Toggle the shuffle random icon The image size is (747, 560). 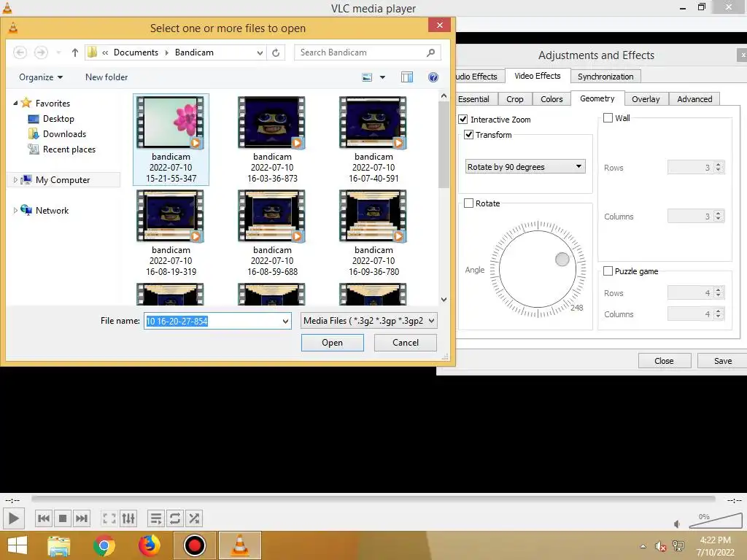(x=194, y=518)
